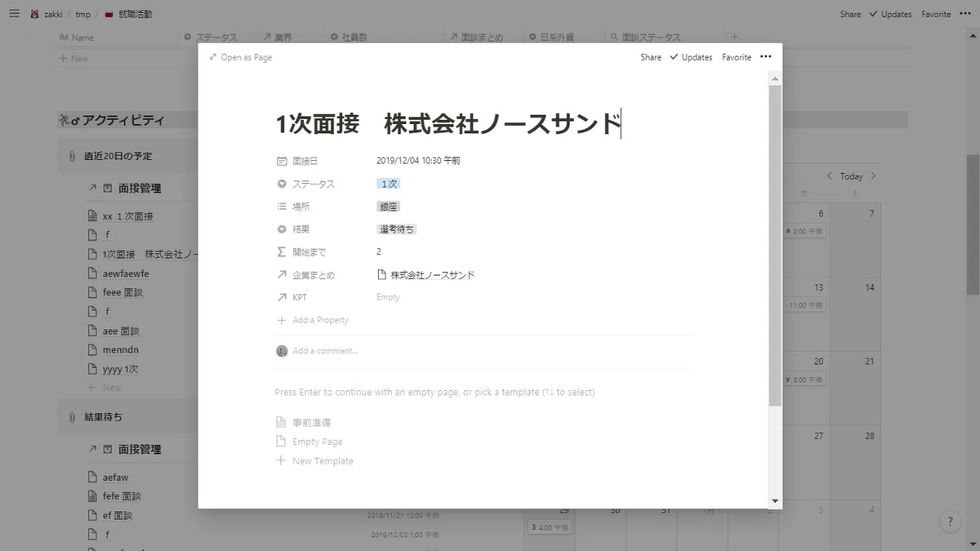Click the Add a comment field

tap(325, 351)
